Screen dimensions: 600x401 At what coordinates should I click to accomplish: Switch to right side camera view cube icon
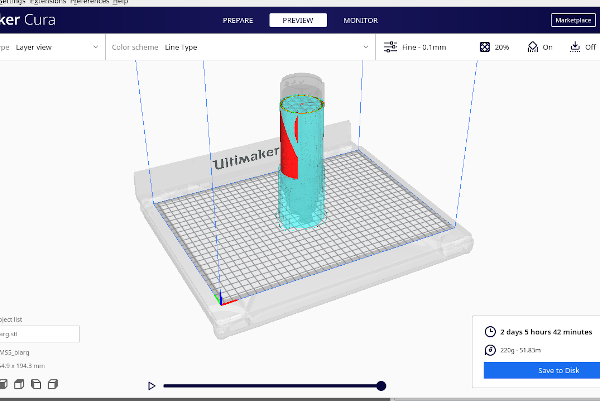click(53, 384)
